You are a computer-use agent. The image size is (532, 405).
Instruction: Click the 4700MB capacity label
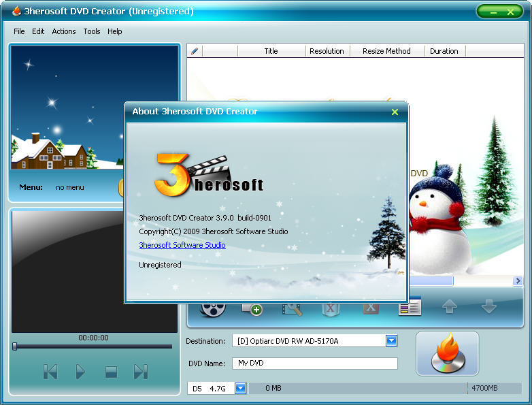pyautogui.click(x=484, y=388)
